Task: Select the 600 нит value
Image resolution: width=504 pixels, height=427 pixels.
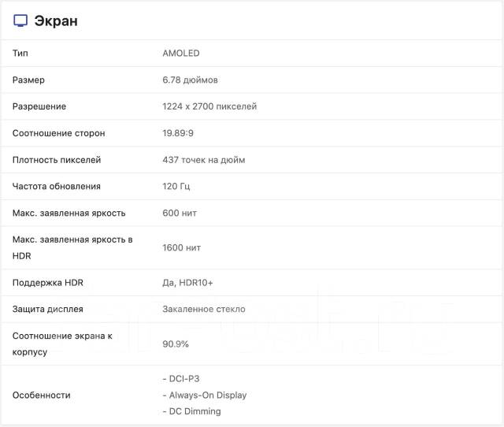Action: 180,213
